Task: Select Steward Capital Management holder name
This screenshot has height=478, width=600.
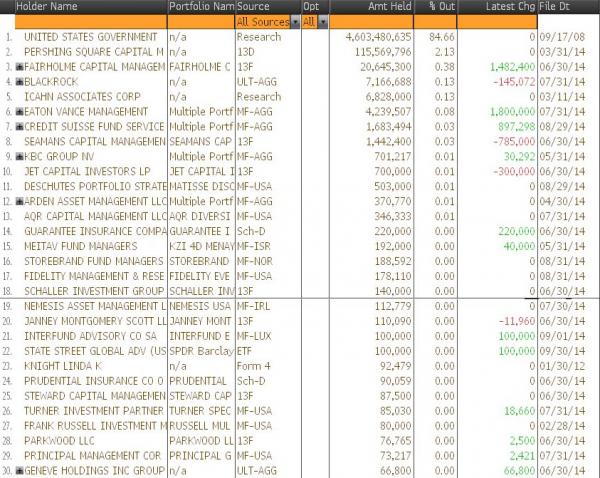Action: [x=95, y=396]
